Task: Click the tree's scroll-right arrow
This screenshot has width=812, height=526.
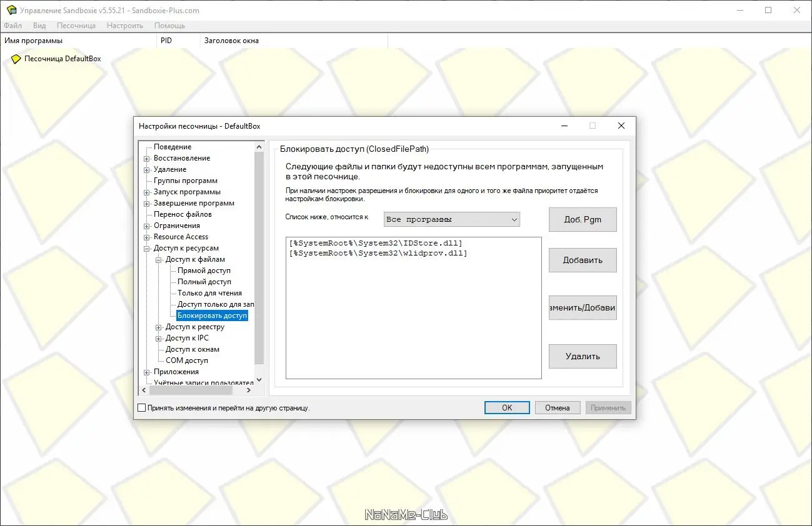Action: point(248,390)
